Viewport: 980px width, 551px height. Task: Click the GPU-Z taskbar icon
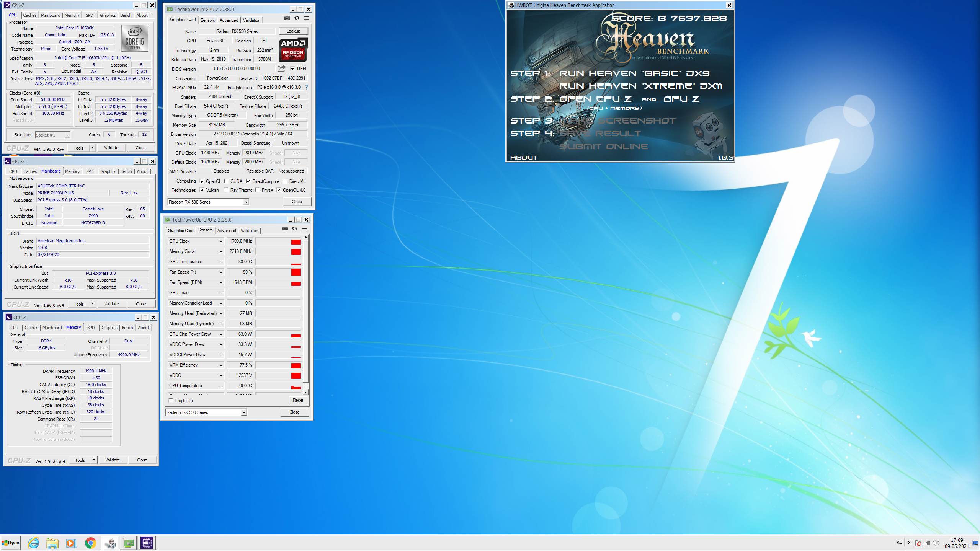click(x=129, y=543)
